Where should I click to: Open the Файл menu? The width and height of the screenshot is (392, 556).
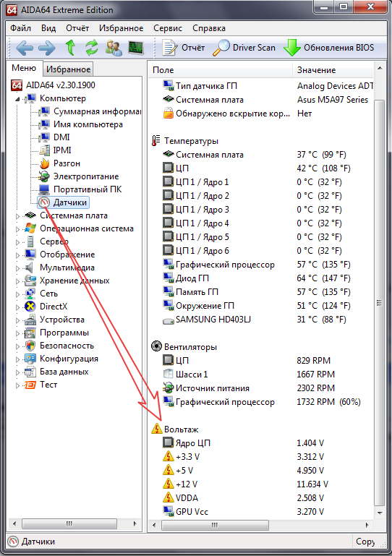point(20,28)
